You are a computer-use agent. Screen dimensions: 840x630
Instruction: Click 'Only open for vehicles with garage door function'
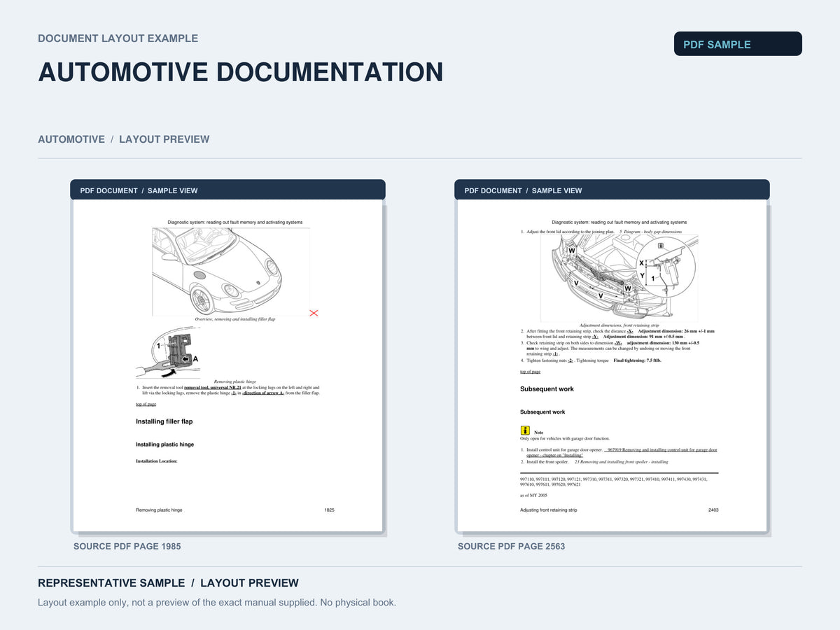point(565,439)
